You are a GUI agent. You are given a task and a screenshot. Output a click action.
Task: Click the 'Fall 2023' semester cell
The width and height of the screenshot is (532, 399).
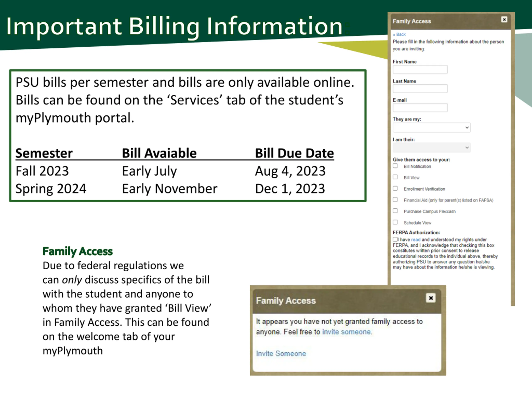42,171
